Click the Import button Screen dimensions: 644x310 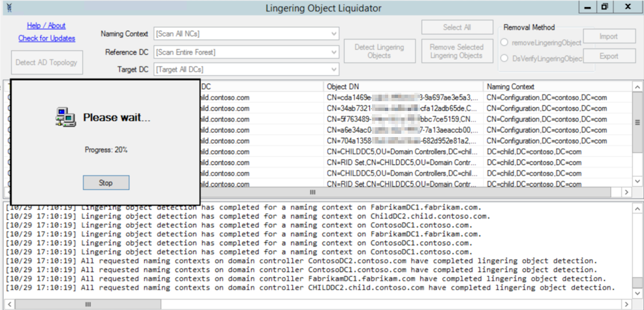pyautogui.click(x=609, y=37)
